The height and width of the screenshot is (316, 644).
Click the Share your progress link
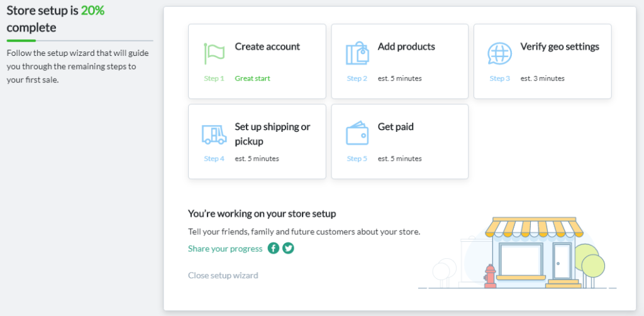pyautogui.click(x=225, y=249)
